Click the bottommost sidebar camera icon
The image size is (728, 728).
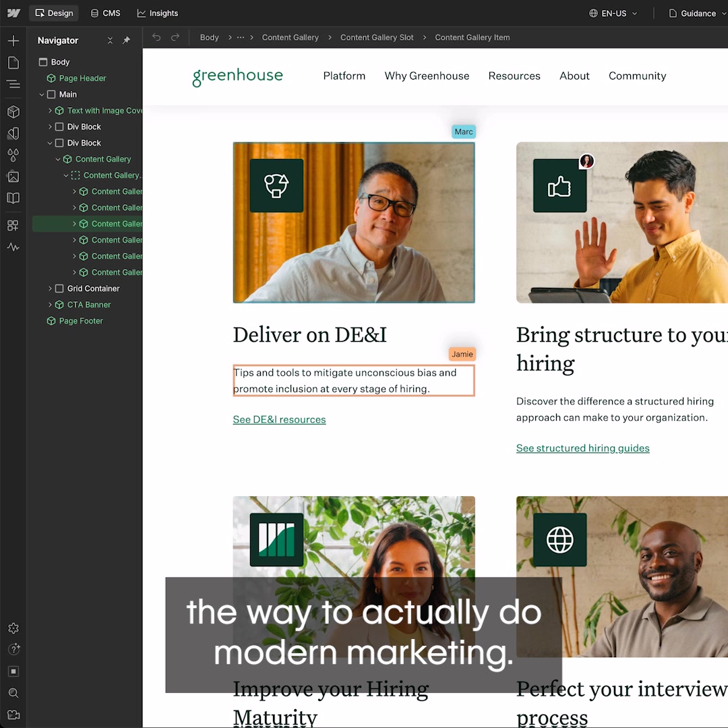click(x=13, y=715)
